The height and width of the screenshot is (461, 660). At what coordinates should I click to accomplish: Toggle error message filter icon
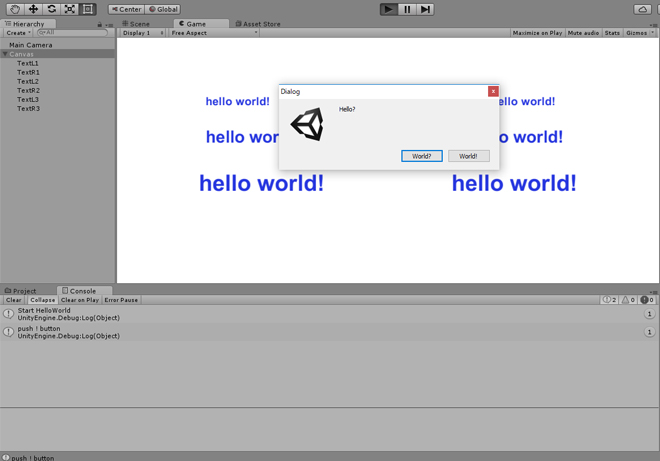click(647, 300)
